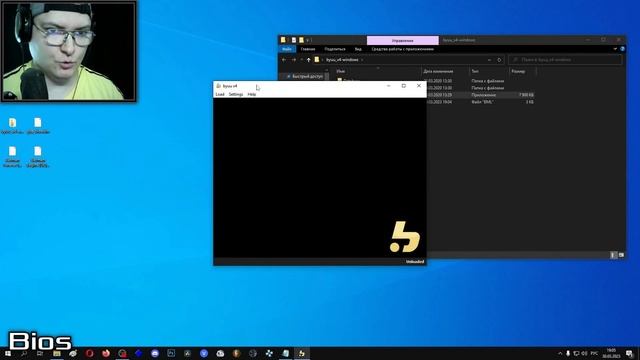Open Средства работы с приложениями tab
Viewport: 640px width, 360px height.
coord(402,49)
